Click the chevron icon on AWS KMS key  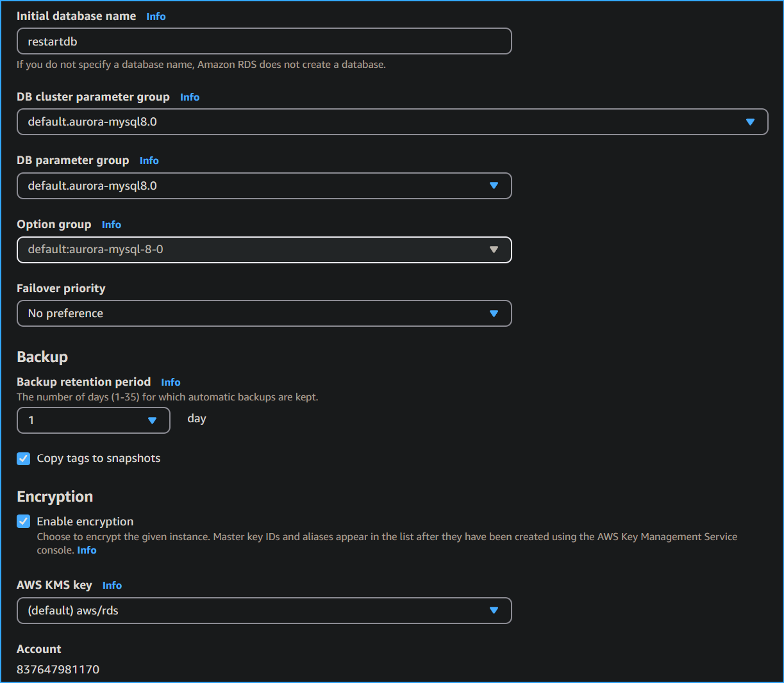click(494, 610)
